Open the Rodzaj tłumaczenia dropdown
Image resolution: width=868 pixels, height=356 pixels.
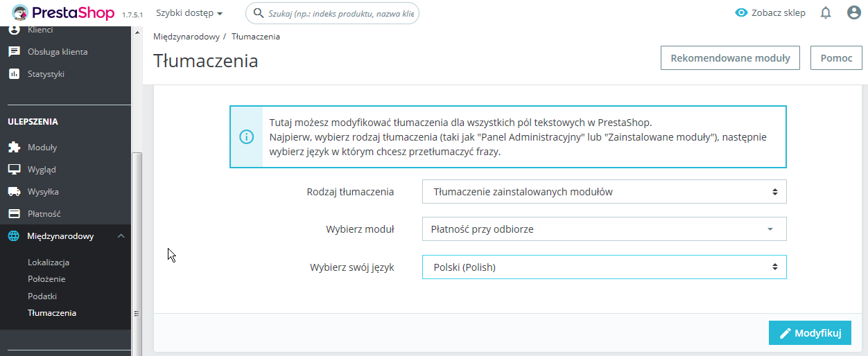pyautogui.click(x=604, y=192)
